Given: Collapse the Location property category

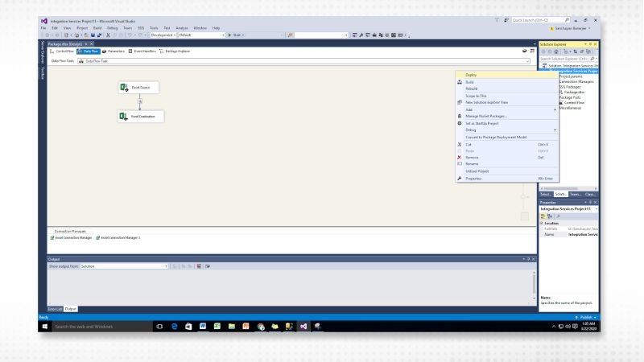Looking at the screenshot, I should (x=542, y=224).
